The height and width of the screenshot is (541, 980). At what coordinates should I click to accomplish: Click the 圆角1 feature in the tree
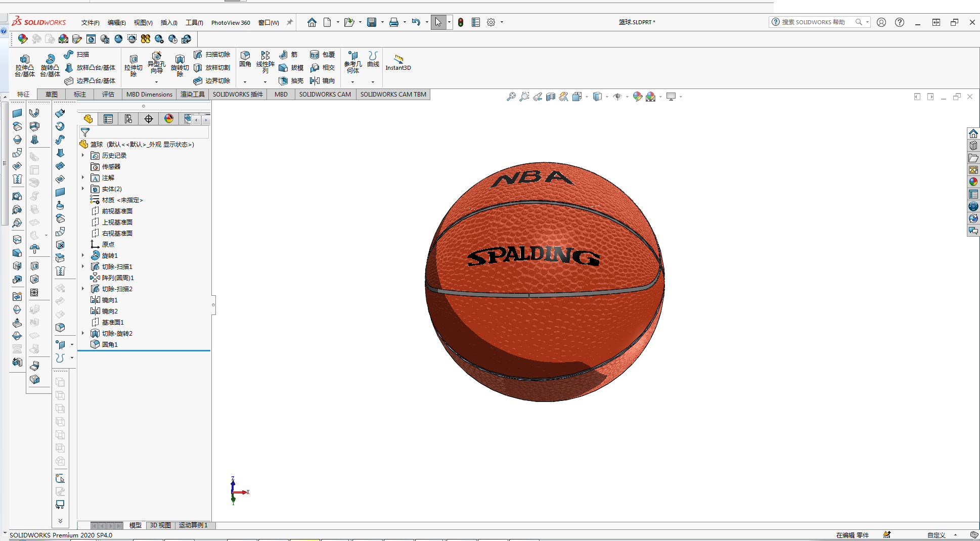pos(110,344)
